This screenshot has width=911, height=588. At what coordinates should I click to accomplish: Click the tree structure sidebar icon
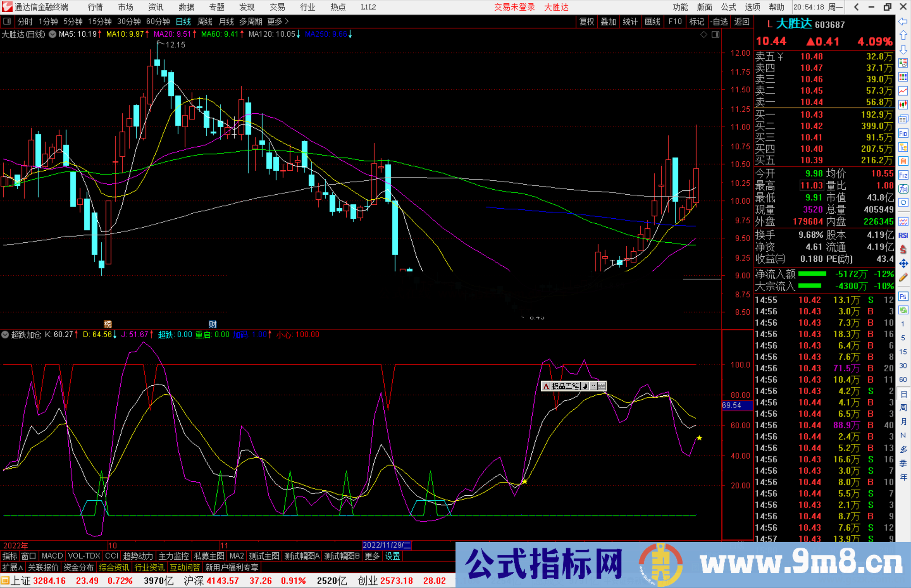903,147
